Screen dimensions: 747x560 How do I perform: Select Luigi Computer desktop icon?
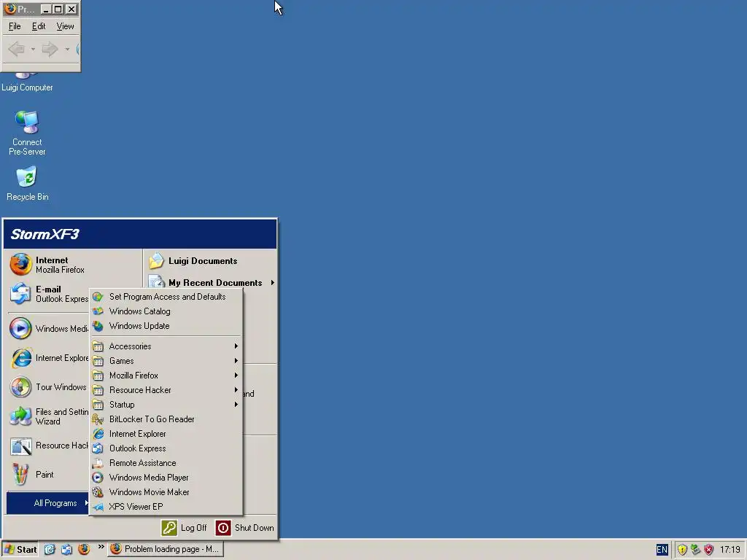click(27, 82)
